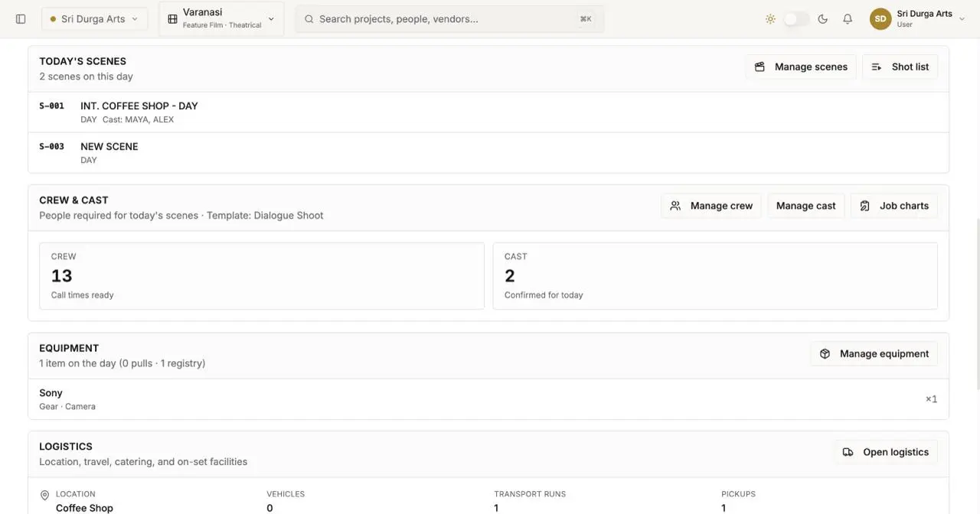Image resolution: width=980 pixels, height=514 pixels.
Task: Click the sun light-mode icon
Action: pos(770,19)
